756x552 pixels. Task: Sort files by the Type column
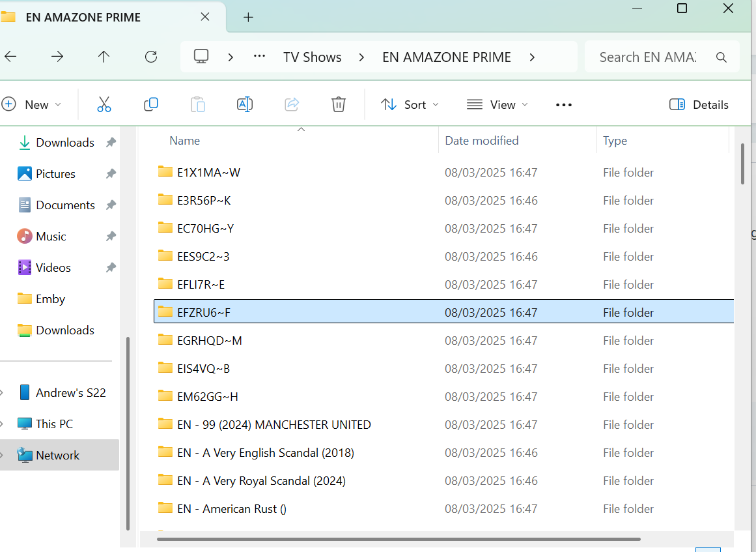click(x=615, y=141)
